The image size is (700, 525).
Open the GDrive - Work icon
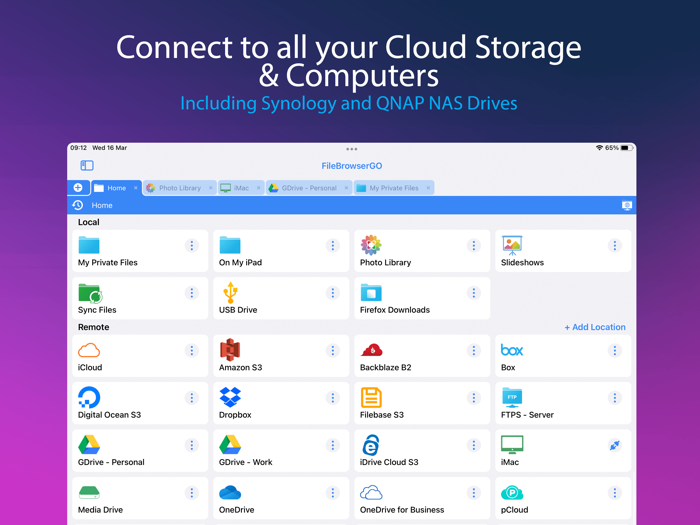pos(230,445)
